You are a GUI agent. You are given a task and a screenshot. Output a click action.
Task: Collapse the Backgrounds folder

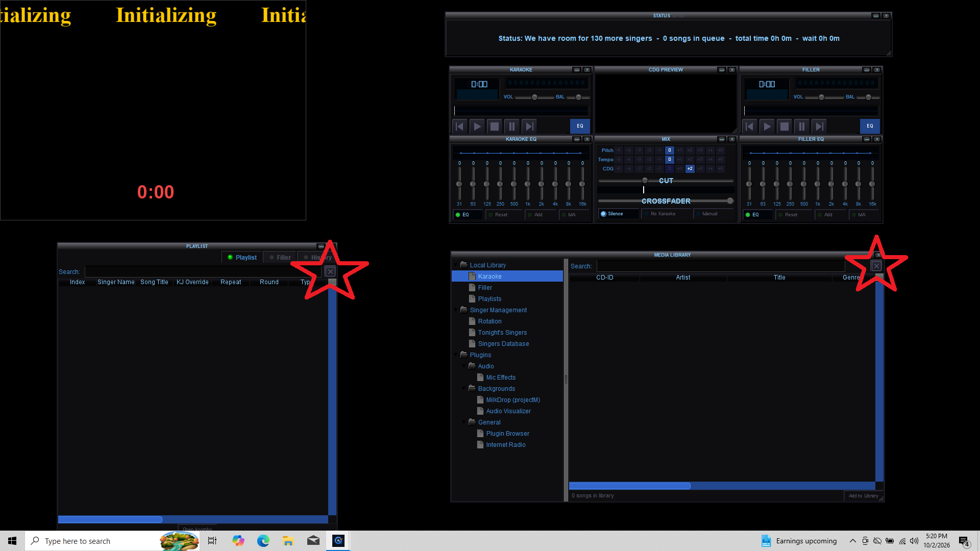tap(464, 389)
